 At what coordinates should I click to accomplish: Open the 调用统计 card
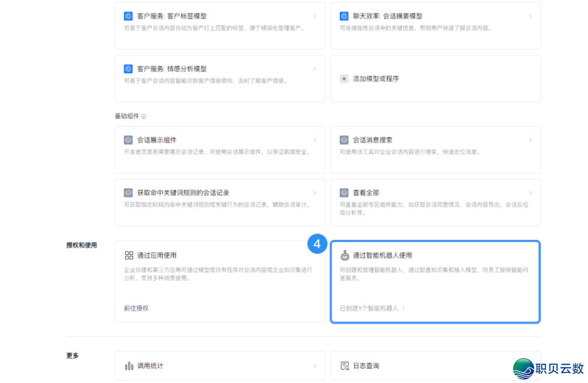tap(220, 366)
